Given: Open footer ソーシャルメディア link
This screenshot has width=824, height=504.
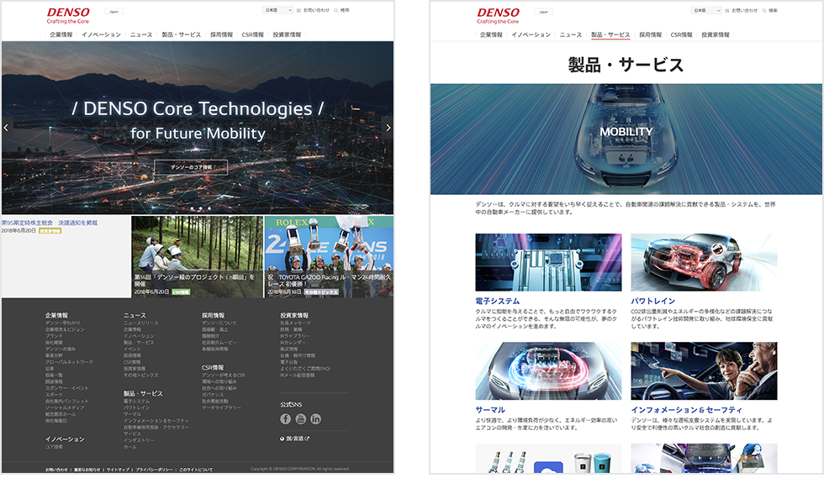Looking at the screenshot, I should (65, 407).
